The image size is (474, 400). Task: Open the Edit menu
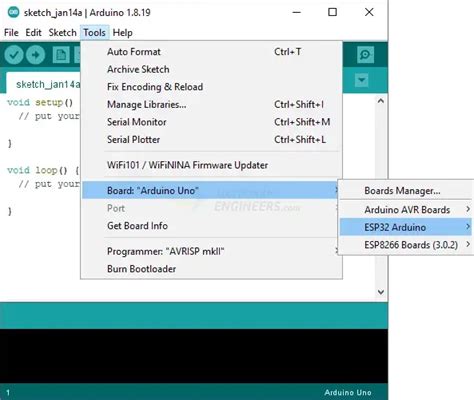coord(33,33)
